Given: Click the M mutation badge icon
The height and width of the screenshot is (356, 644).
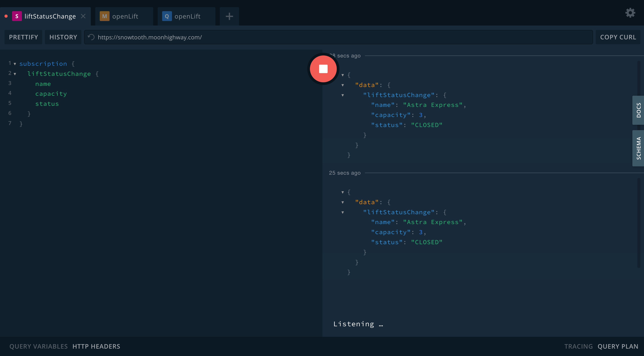Looking at the screenshot, I should pyautogui.click(x=104, y=16).
